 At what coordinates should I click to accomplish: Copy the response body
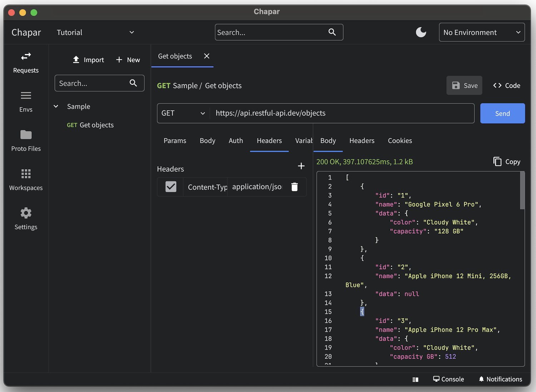pos(507,162)
